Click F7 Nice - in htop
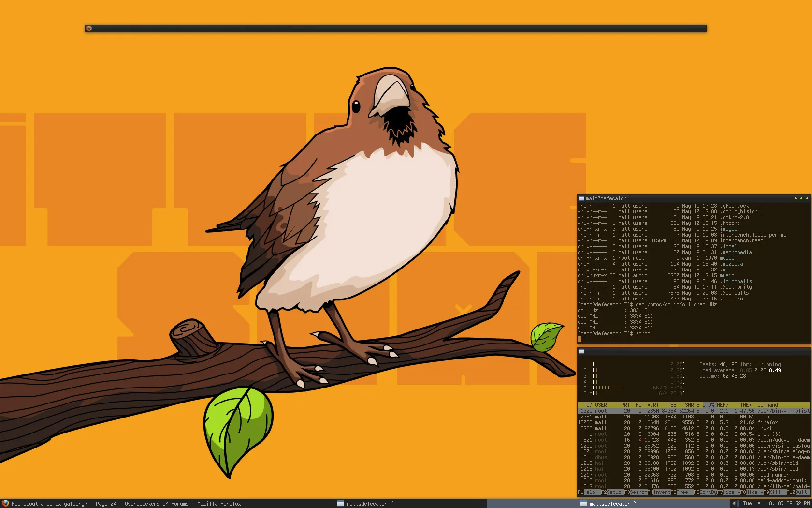The height and width of the screenshot is (508, 812). point(729,492)
